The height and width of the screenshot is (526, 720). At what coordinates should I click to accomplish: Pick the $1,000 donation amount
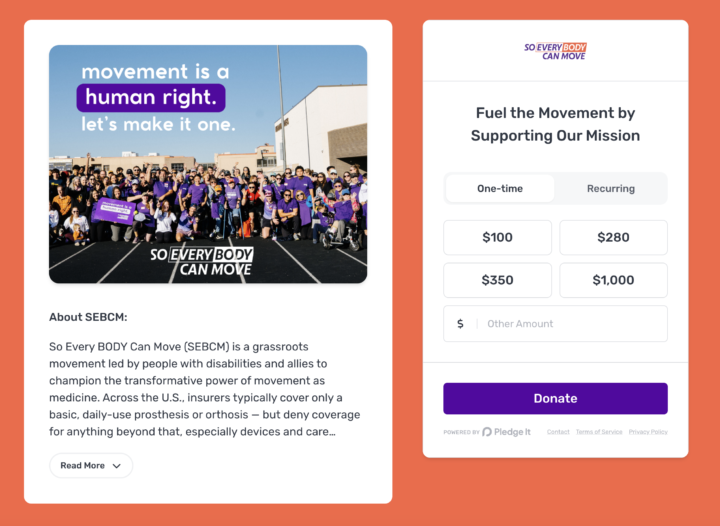coord(613,280)
